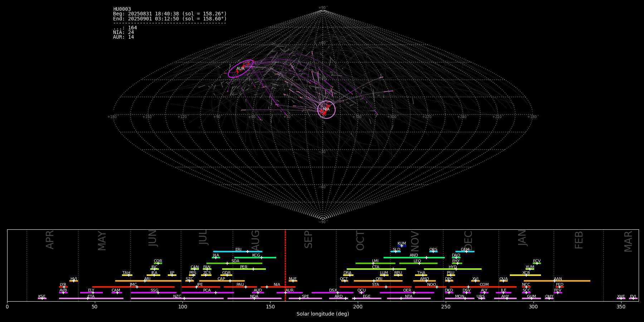Click the SEP month label

click(x=308, y=240)
